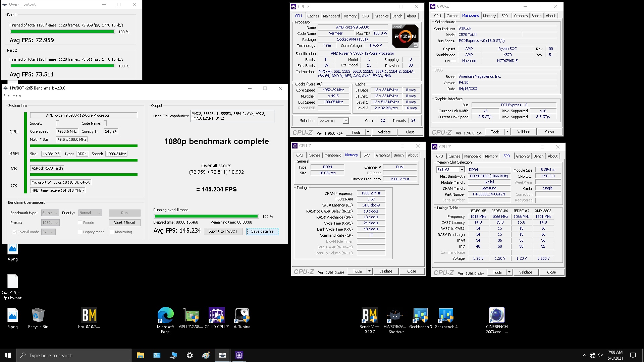
Task: Open the 4.png desktop file
Action: click(x=12, y=252)
